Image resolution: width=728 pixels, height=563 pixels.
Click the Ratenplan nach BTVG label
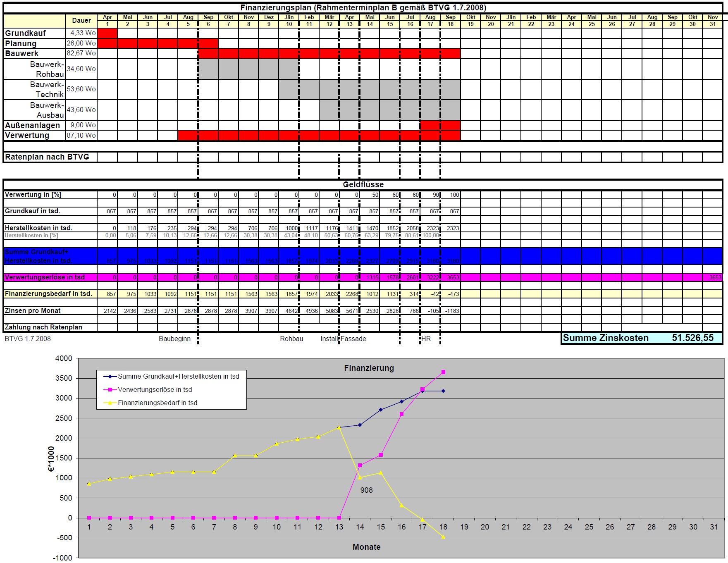pos(47,157)
